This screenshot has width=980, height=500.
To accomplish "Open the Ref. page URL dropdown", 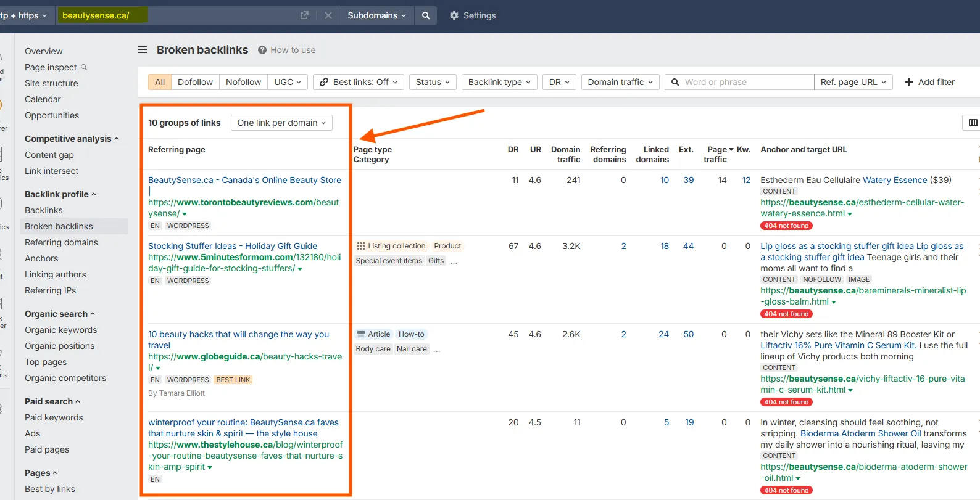I will pyautogui.click(x=853, y=82).
